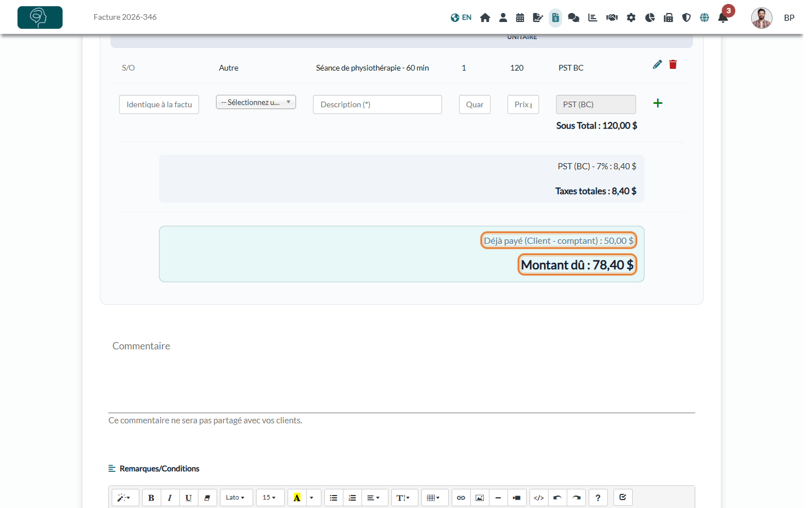Open the Lato font family dropdown
Viewport: 812px width, 508px height.
coord(236,497)
